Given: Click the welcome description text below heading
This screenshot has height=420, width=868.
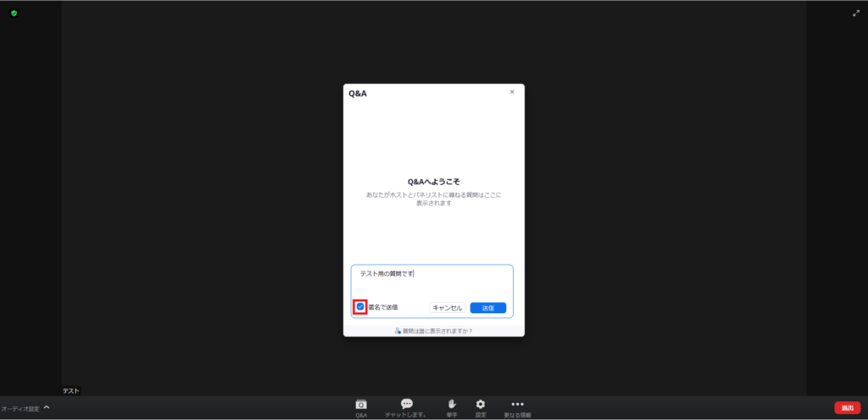Looking at the screenshot, I should tap(433, 199).
